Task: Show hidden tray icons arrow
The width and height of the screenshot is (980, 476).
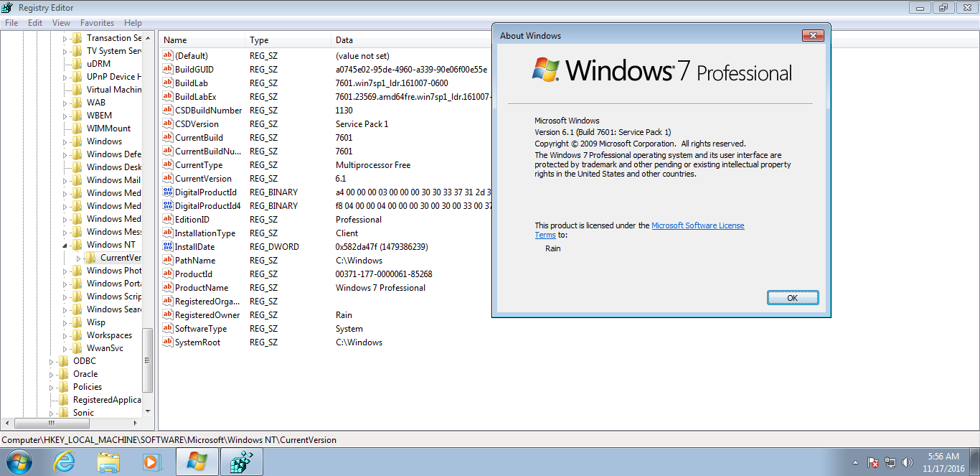Action: 855,462
